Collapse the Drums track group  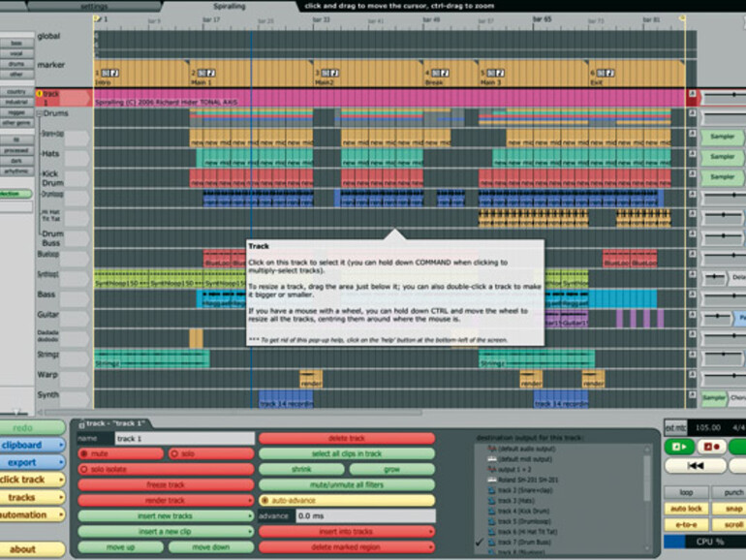coord(40,113)
